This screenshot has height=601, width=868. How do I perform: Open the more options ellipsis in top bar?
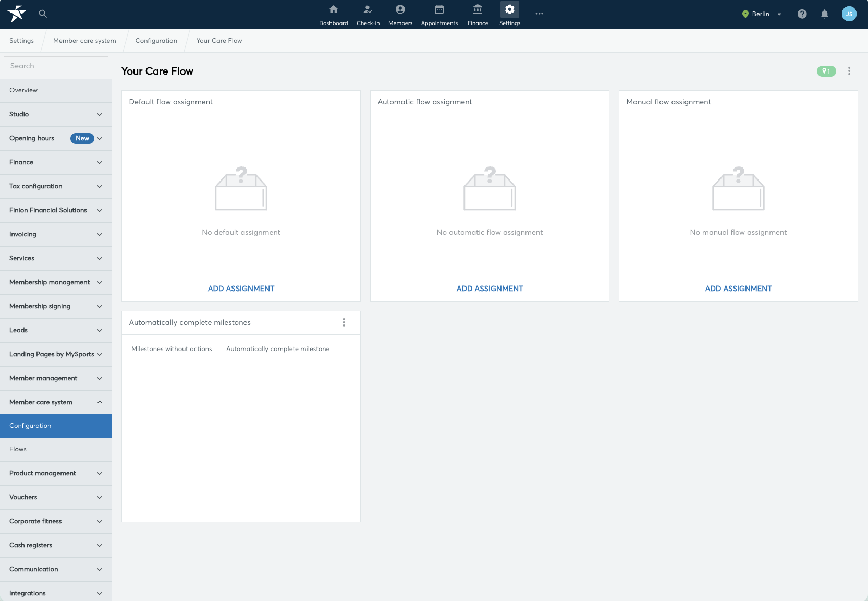pyautogui.click(x=540, y=14)
